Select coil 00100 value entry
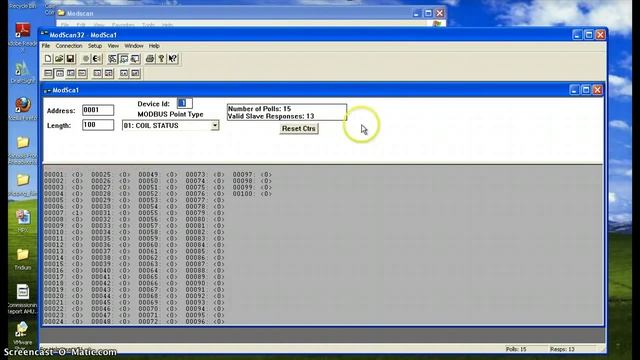640x360 pixels. click(266, 193)
